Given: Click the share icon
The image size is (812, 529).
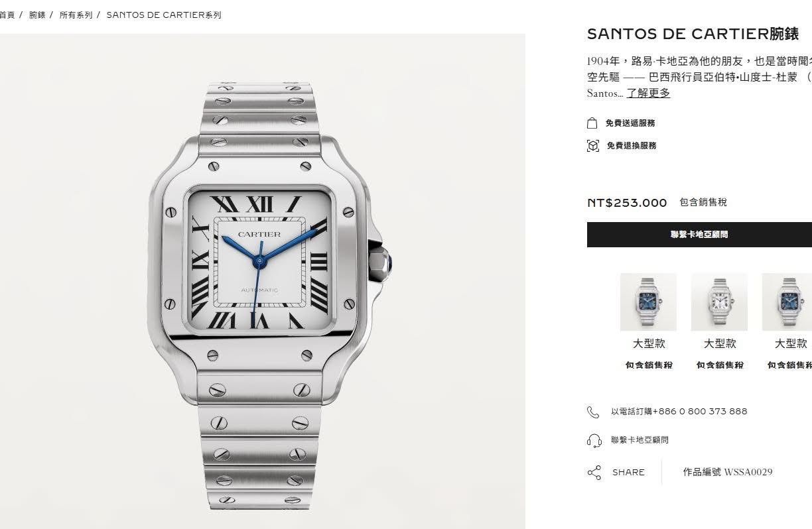Looking at the screenshot, I should (594, 473).
